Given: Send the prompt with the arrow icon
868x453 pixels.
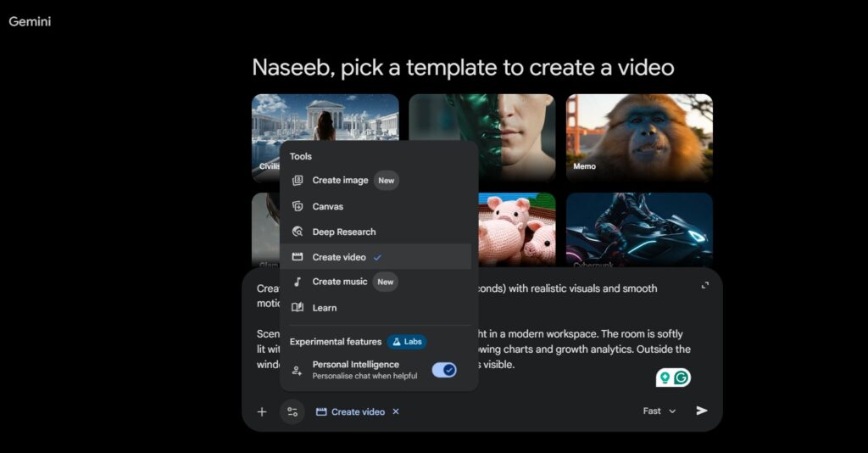Looking at the screenshot, I should pos(701,411).
